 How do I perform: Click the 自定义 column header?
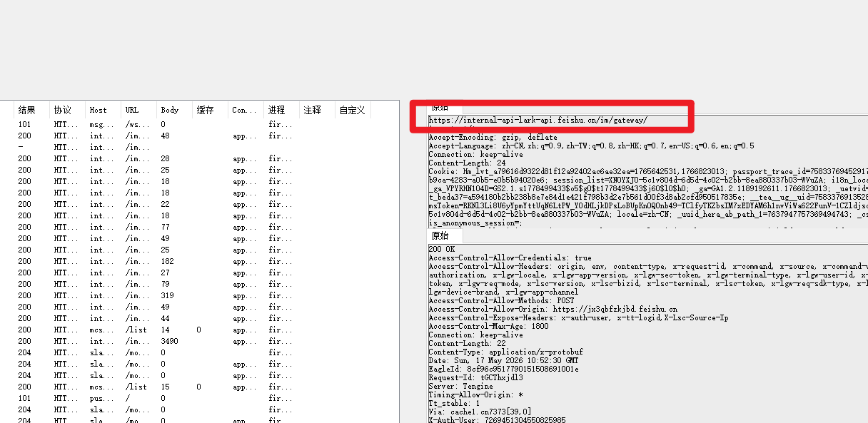(x=353, y=110)
